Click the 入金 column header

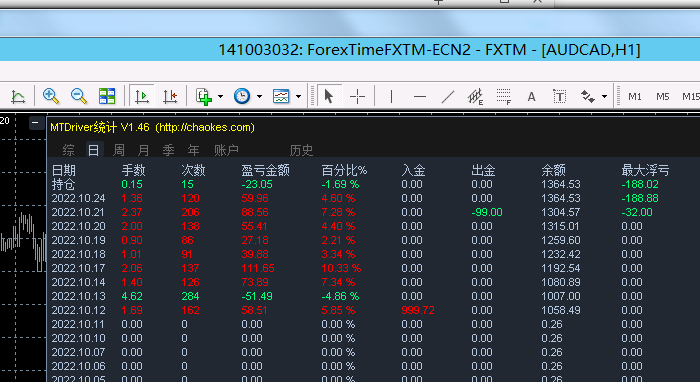413,170
